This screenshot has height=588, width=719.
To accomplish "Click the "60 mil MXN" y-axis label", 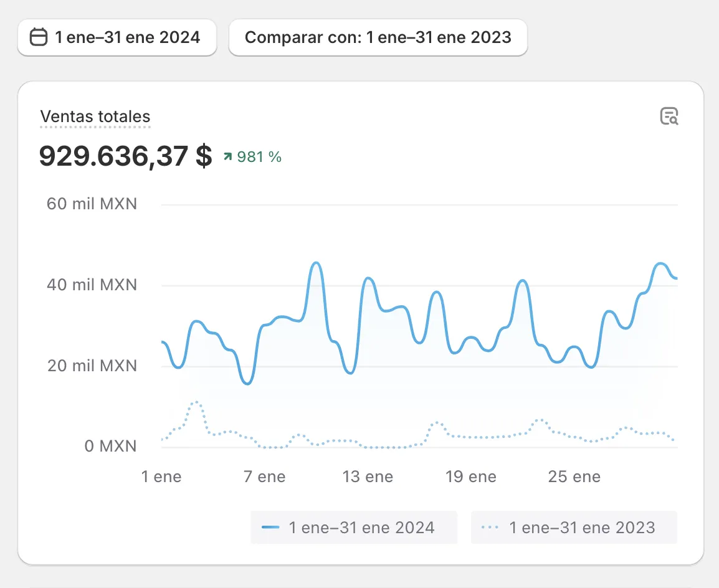I will tap(92, 204).
